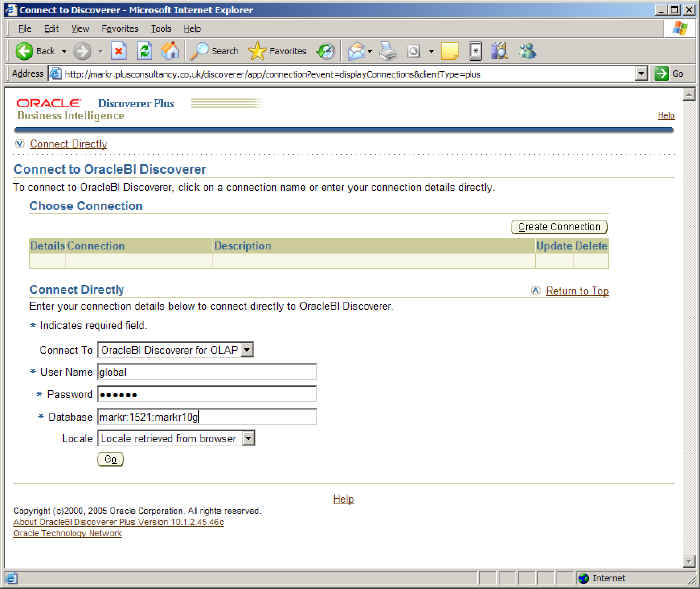Click the Forward navigation button
This screenshot has width=700, height=589.
click(82, 51)
